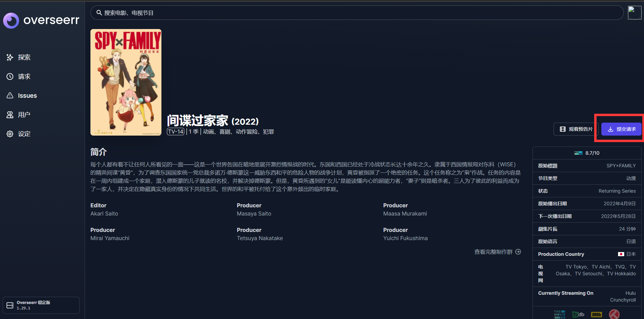Click the red Trakt logo icon
644x319 pixels.
pos(614,314)
